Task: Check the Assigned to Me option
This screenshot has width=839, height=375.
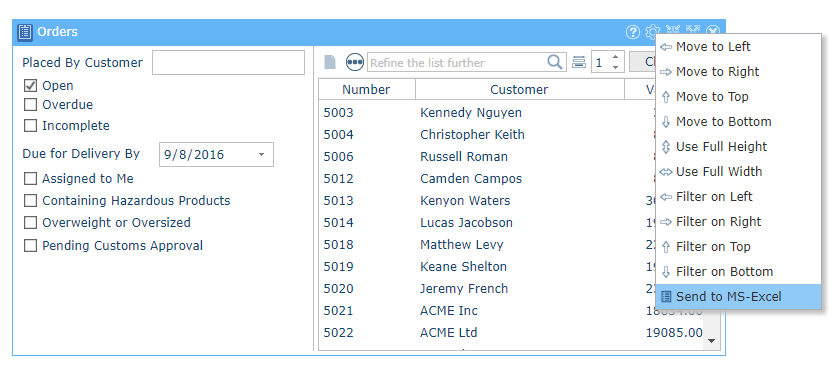Action: pos(30,179)
